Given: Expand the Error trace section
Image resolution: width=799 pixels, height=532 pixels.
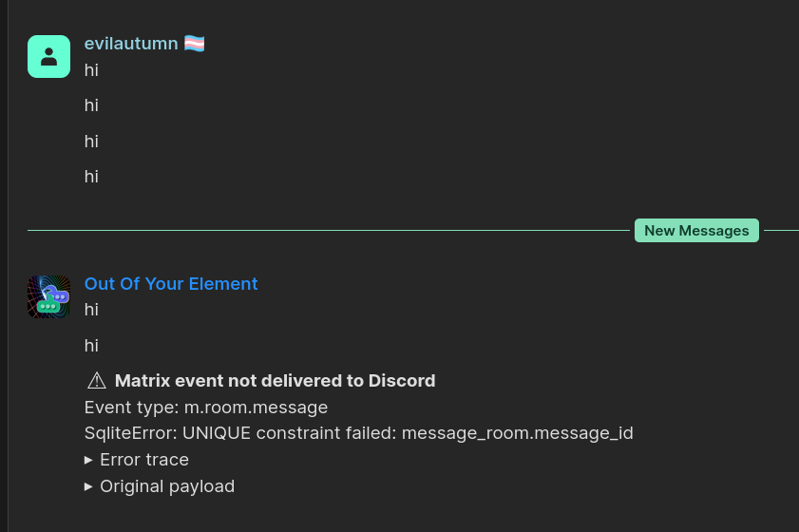Looking at the screenshot, I should click(x=137, y=460).
